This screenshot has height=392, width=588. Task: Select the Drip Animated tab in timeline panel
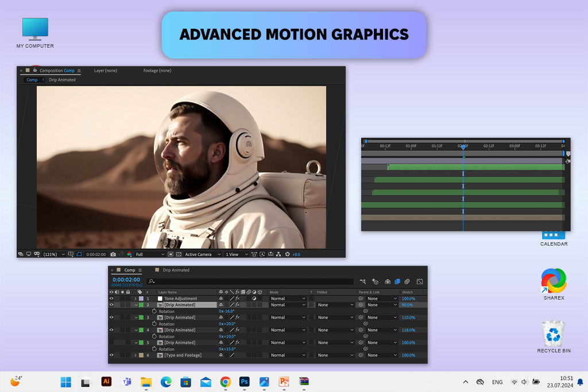point(176,270)
